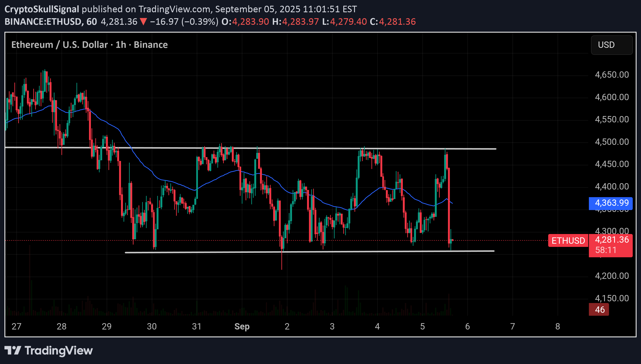The height and width of the screenshot is (364, 641).
Task: Click the date label 4 on time axis
Action: pos(377,327)
